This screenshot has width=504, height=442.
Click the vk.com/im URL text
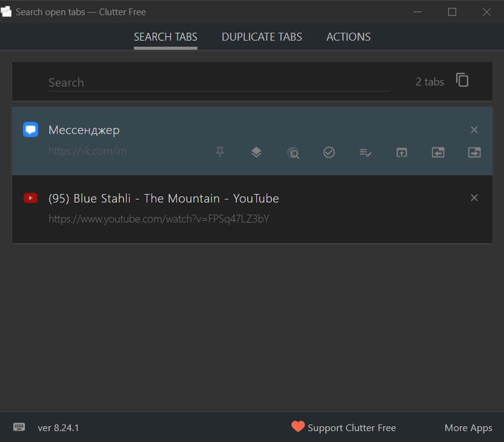click(x=87, y=151)
